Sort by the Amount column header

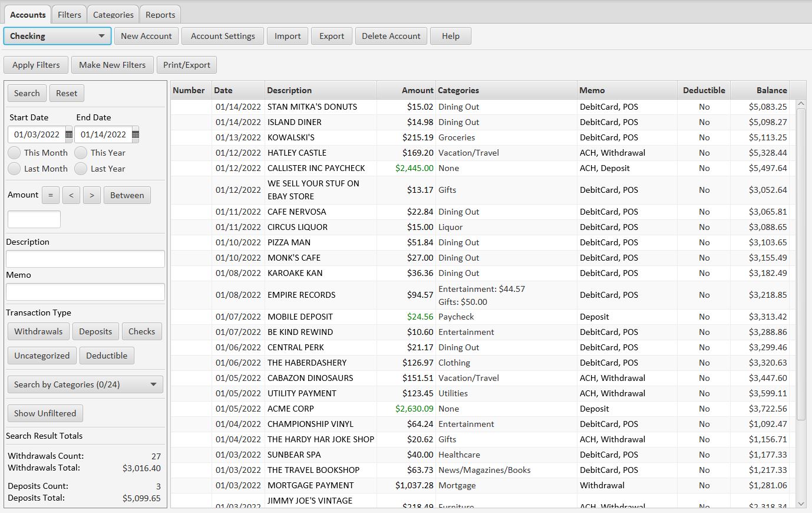coord(406,90)
